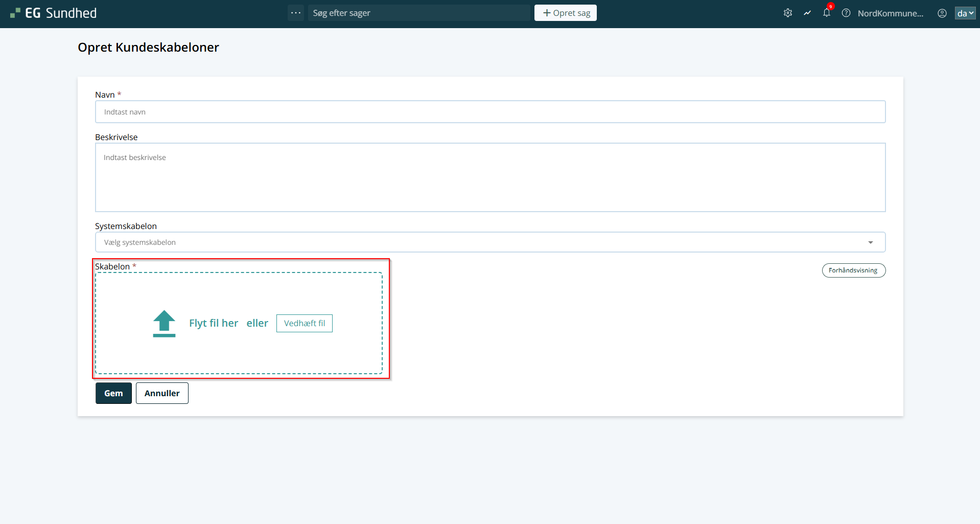Open the notifications bell with 9 alerts
The height and width of the screenshot is (524, 980).
pos(826,13)
